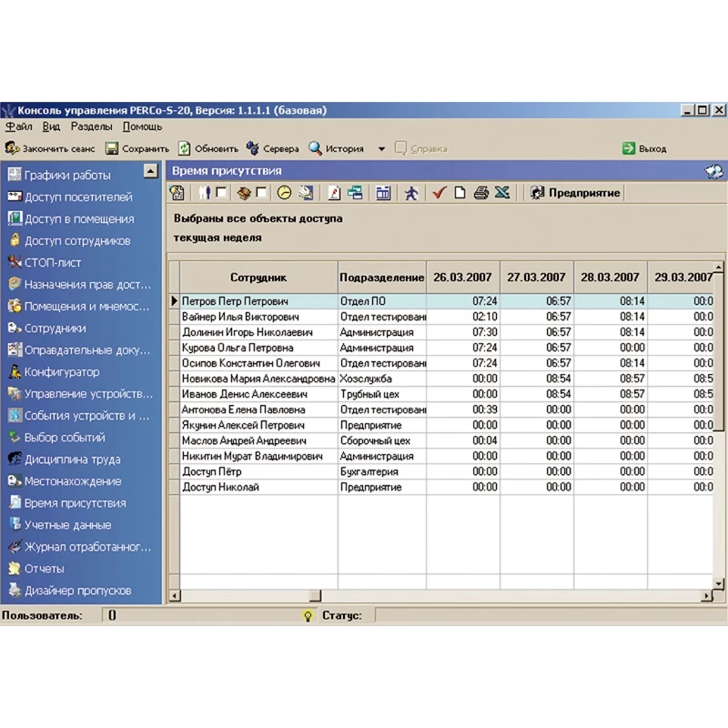Click the horizontal scrollbar thumb under the table

point(315,596)
